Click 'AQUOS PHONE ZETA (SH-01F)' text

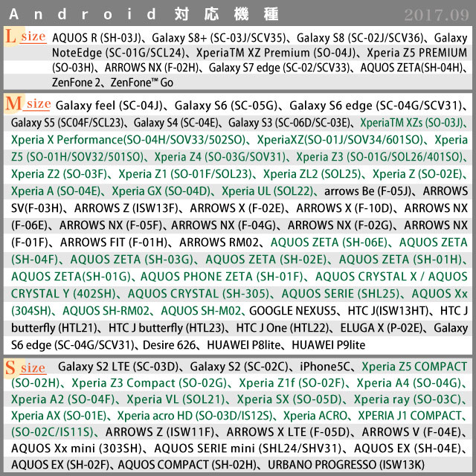[x=222, y=277]
